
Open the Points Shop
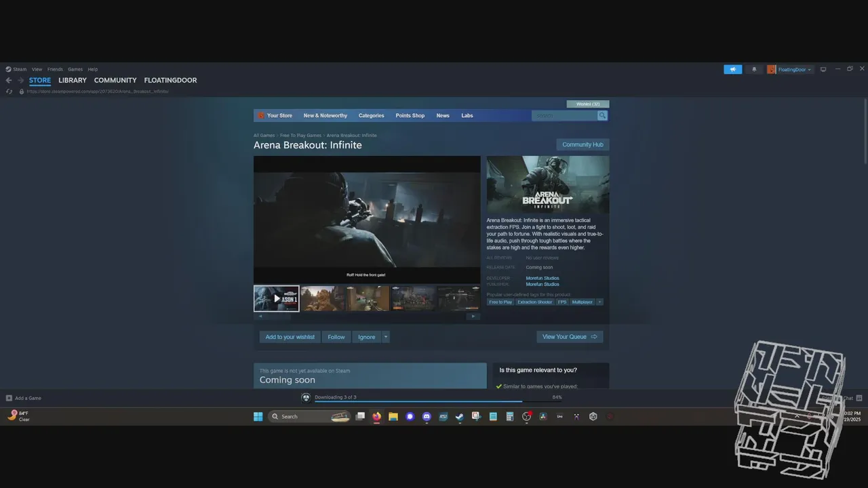coord(410,115)
